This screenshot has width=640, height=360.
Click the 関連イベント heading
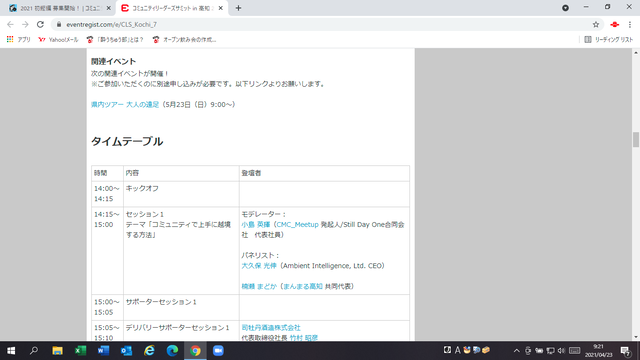[113, 62]
